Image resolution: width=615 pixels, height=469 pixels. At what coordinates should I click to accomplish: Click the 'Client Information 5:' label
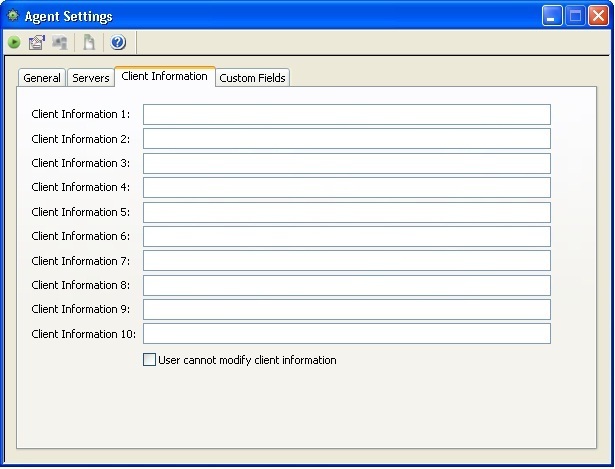[80, 212]
